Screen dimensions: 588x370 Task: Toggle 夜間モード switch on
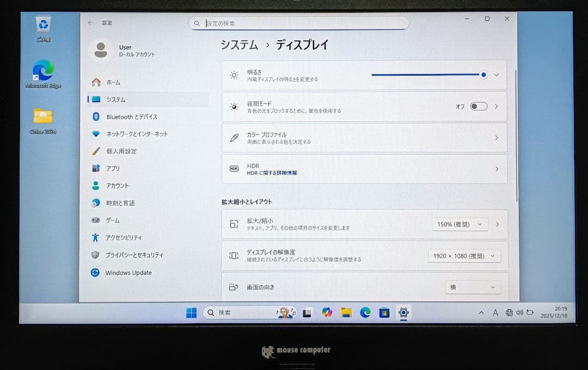479,107
